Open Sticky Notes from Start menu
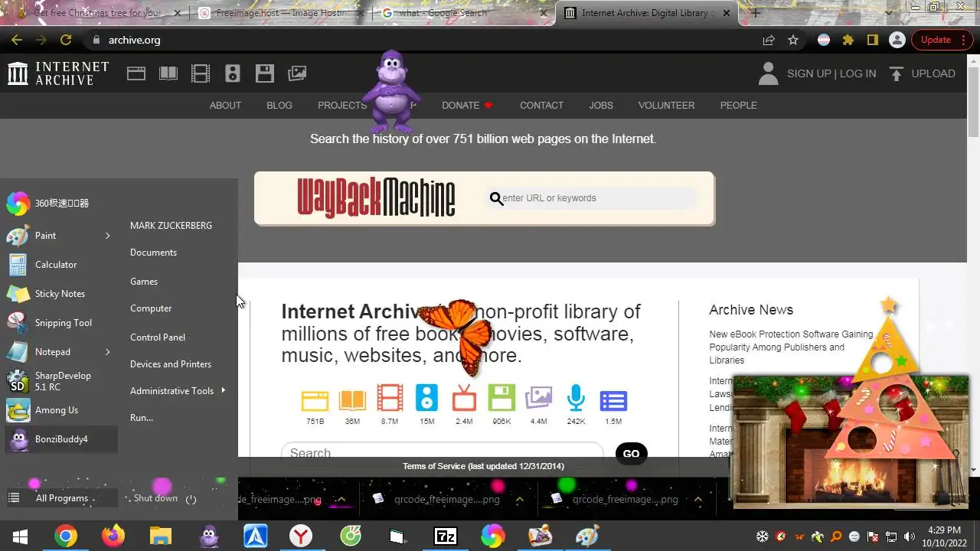The image size is (980, 551). (x=61, y=294)
